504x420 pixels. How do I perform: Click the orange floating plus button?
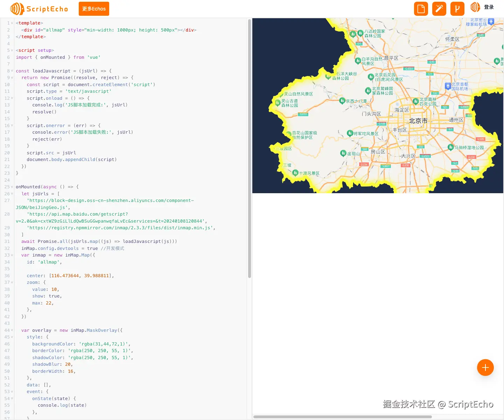485,367
